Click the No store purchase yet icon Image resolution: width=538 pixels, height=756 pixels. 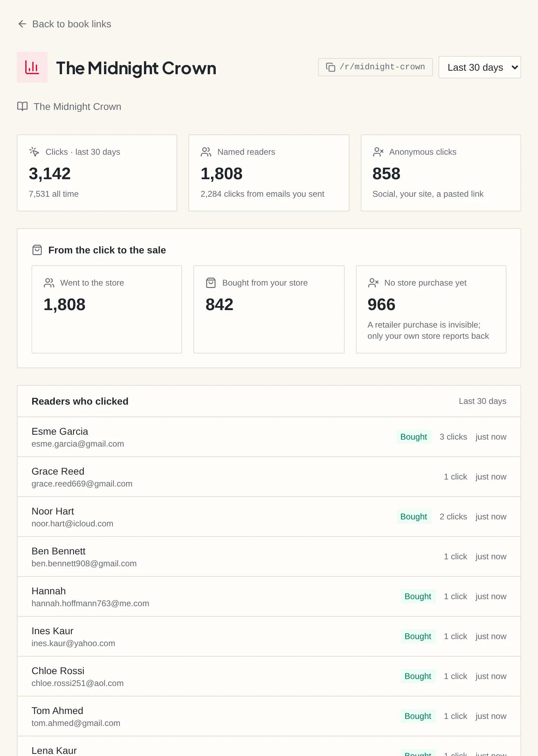(373, 283)
